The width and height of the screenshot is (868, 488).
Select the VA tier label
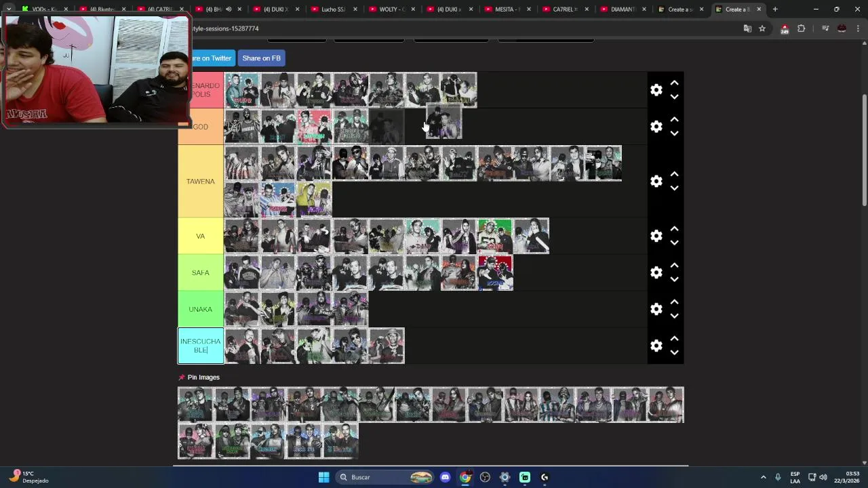(201, 236)
